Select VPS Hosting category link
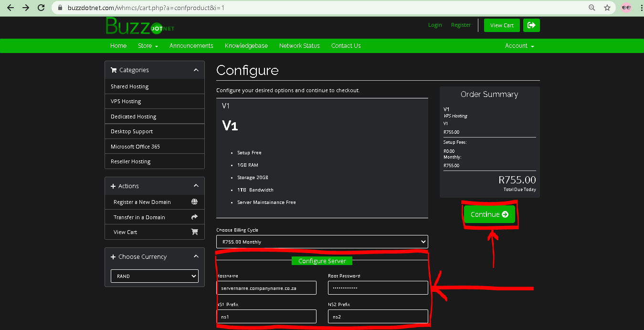This screenshot has width=644, height=330. coord(126,101)
